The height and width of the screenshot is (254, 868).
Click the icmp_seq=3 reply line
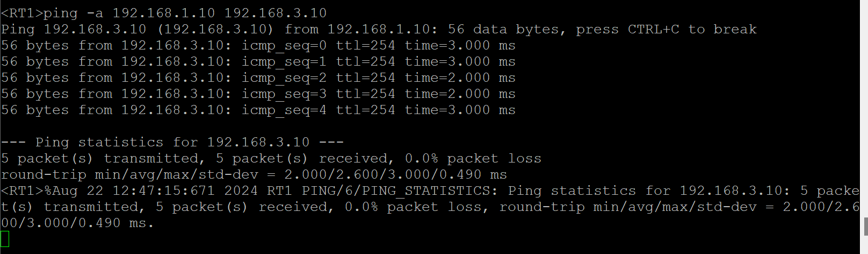click(x=258, y=94)
